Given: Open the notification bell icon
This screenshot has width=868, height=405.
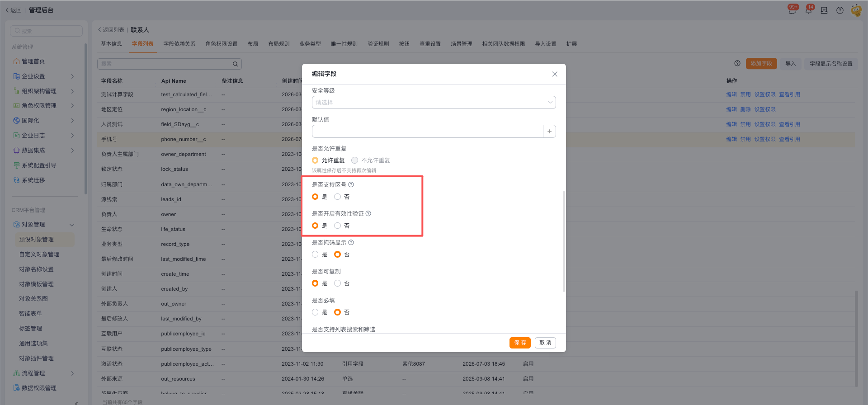Looking at the screenshot, I should 808,10.
